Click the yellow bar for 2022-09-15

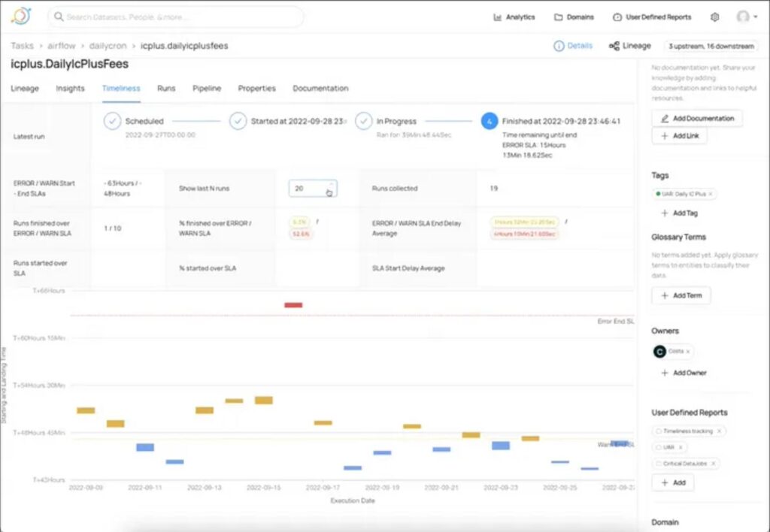pyautogui.click(x=264, y=400)
